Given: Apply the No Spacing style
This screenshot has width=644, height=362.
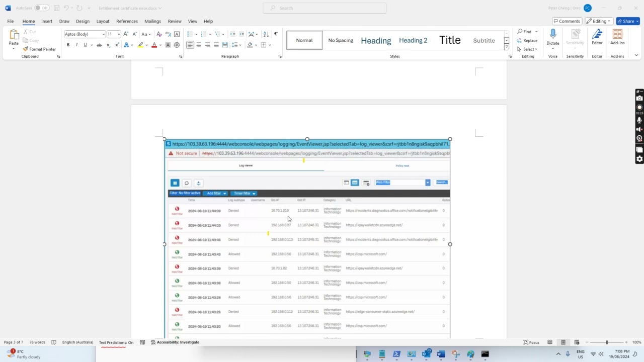Looking at the screenshot, I should 341,40.
